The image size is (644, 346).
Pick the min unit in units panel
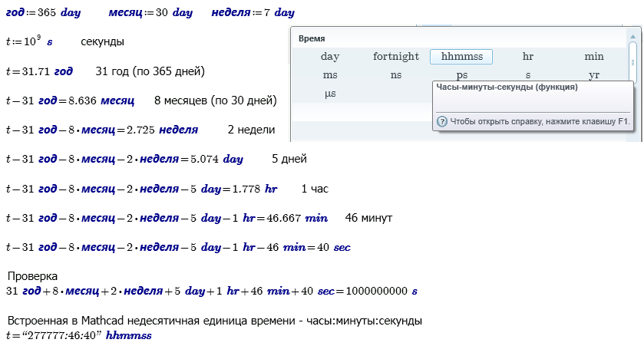click(x=594, y=56)
